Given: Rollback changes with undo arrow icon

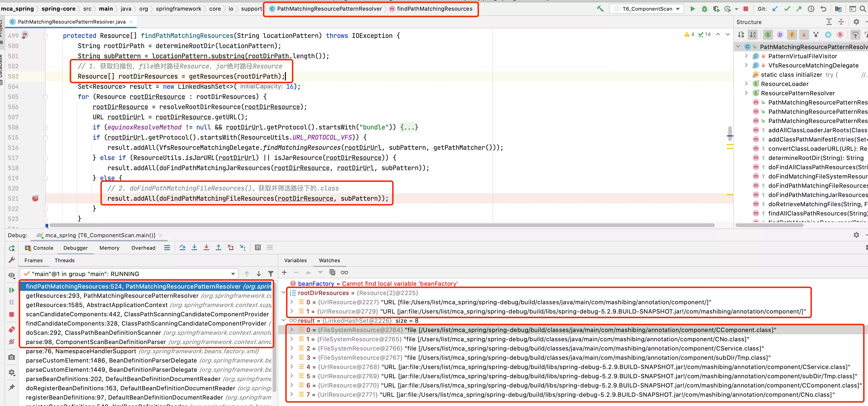Looking at the screenshot, I should [823, 9].
